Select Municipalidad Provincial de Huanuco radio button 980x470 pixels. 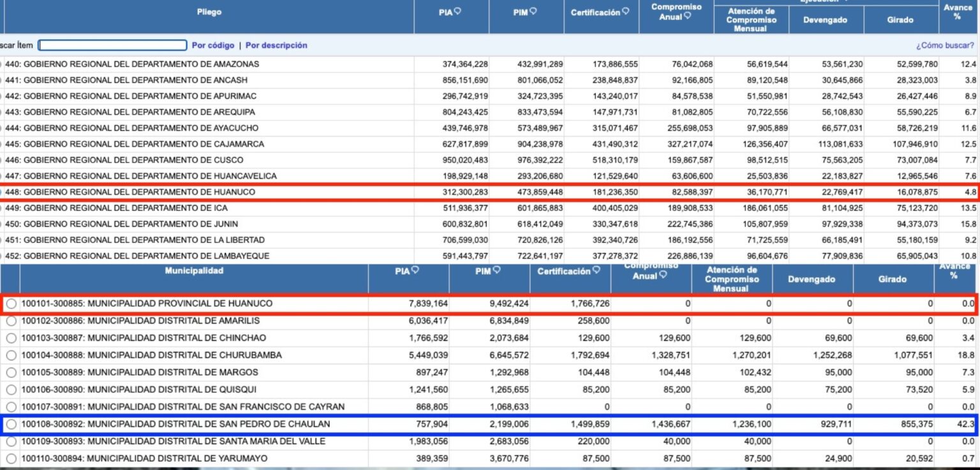point(11,304)
